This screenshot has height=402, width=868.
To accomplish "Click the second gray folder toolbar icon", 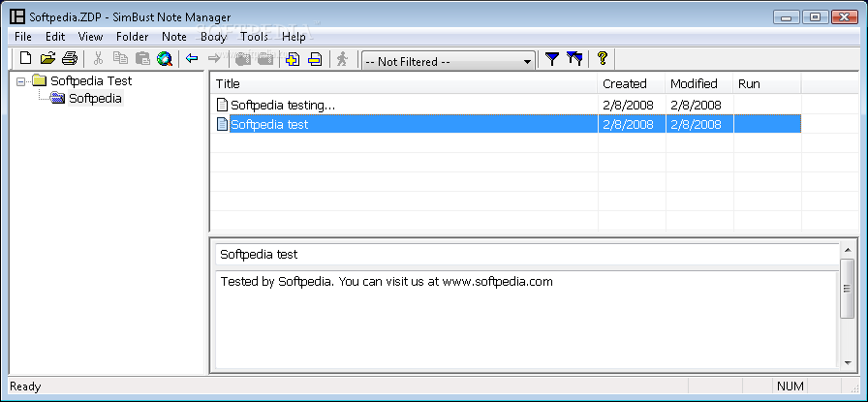I will point(265,58).
